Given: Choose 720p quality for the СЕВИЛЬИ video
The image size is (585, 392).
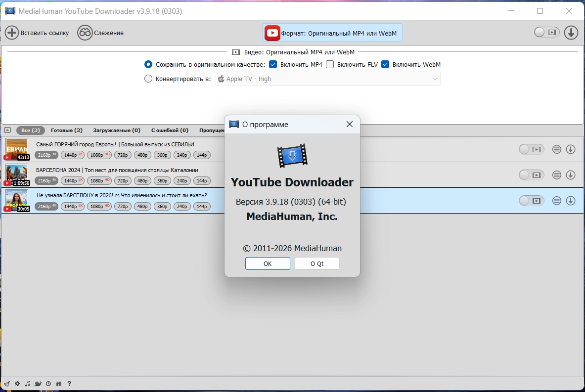Looking at the screenshot, I should [x=123, y=155].
